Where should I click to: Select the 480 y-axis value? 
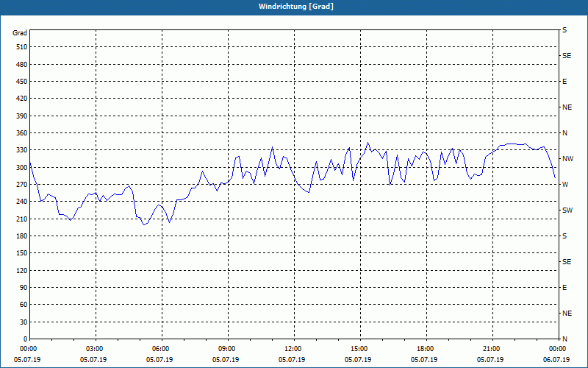22,65
